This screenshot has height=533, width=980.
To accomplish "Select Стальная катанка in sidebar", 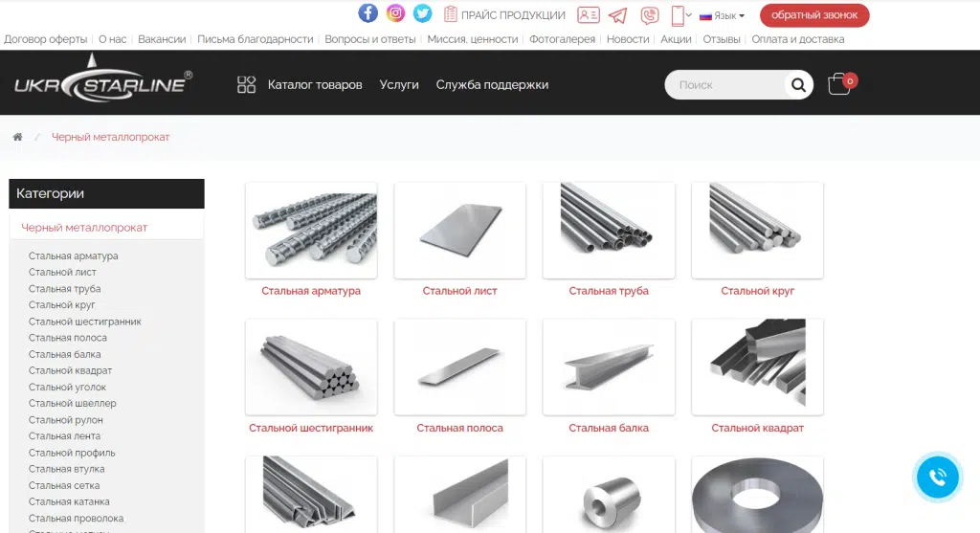I will [x=69, y=501].
